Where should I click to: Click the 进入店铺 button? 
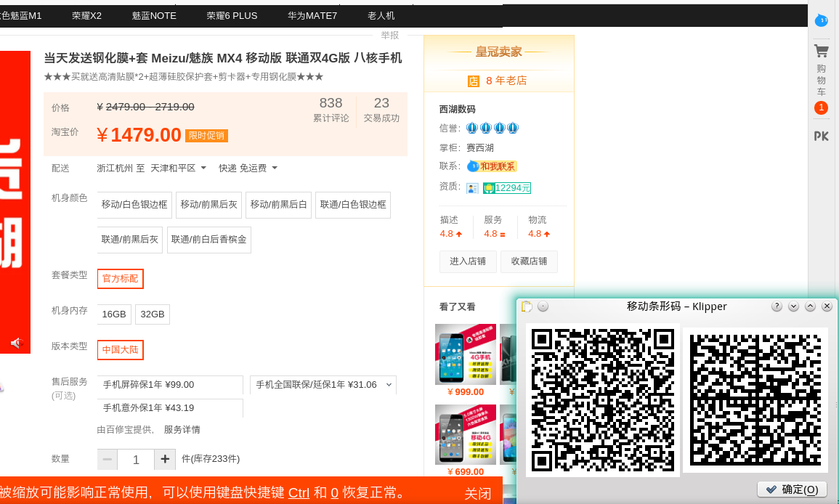click(x=468, y=261)
